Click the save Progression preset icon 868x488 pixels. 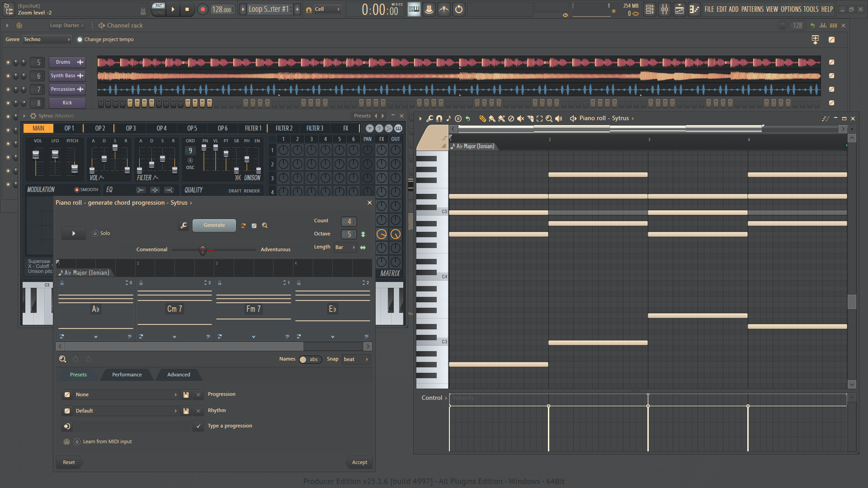[186, 395]
